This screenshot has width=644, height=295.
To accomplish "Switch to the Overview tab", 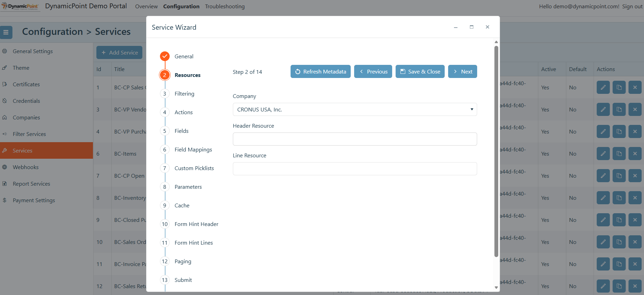I will click(146, 6).
